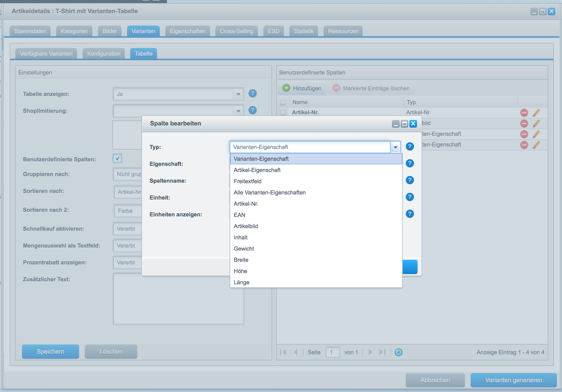
Task: Open the Verfügbare Varianten sub-tab
Action: click(46, 54)
